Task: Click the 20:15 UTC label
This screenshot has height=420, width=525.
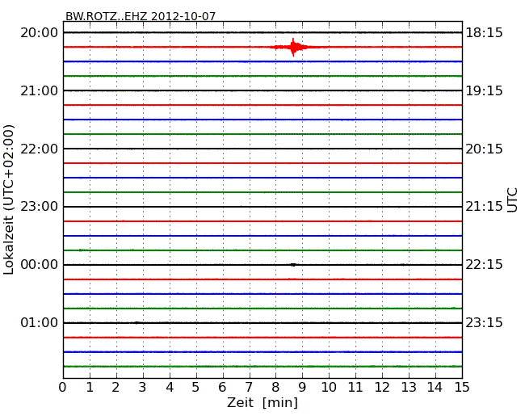Action: click(x=484, y=149)
